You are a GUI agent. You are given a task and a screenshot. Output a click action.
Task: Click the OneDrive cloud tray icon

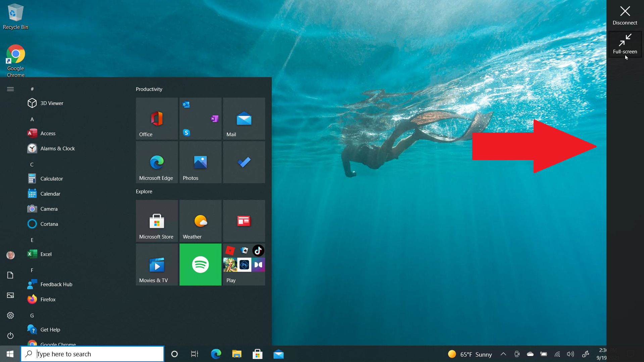click(530, 354)
